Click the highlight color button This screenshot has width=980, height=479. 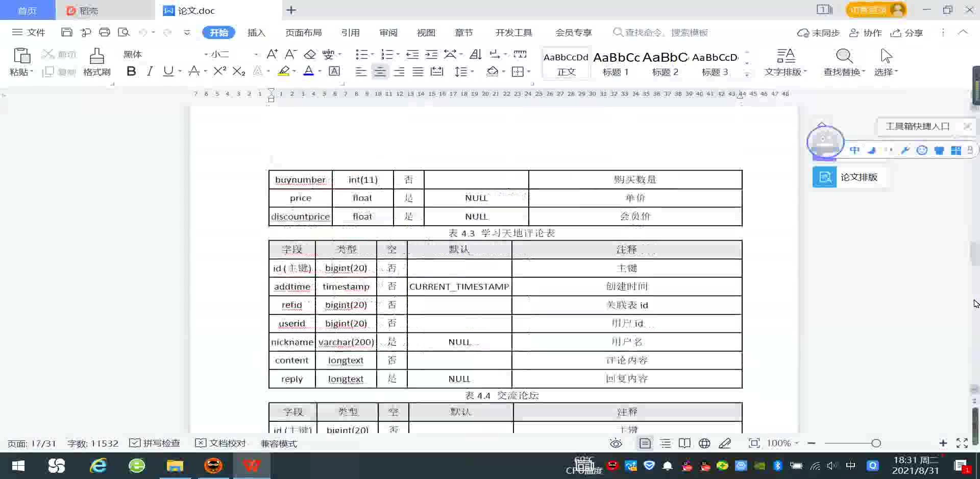(284, 71)
